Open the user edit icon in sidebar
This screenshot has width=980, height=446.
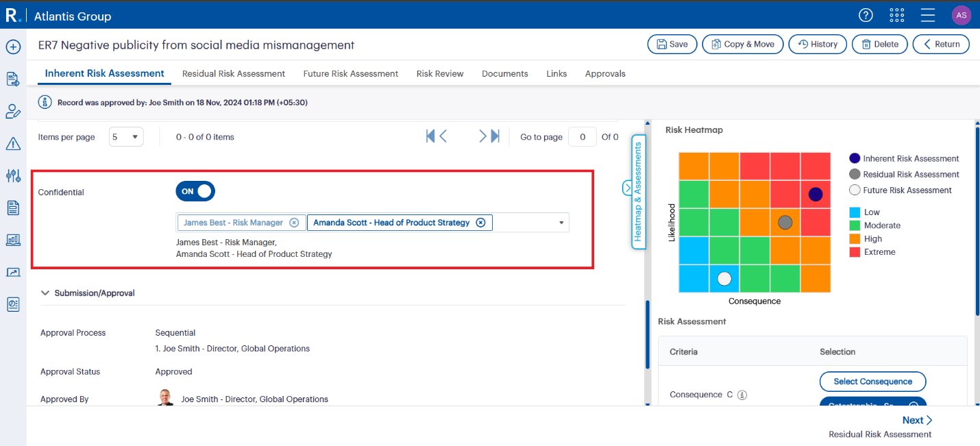13,111
